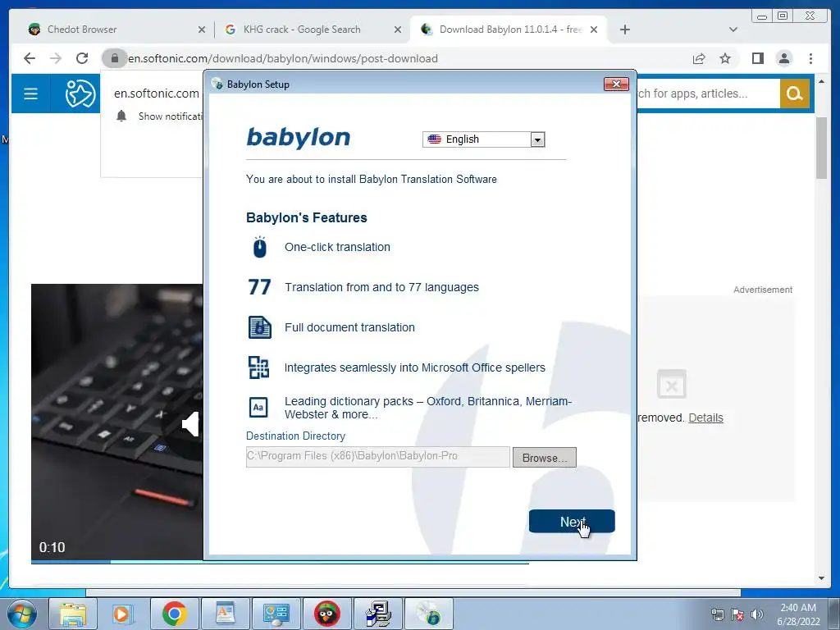
Task: Click the Microsoft Office integration icon
Action: click(x=258, y=367)
